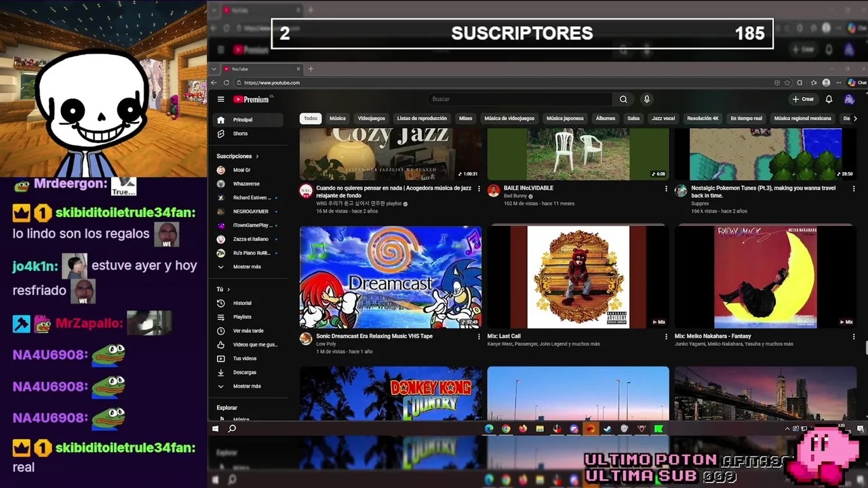This screenshot has width=868, height=488.
Task: Open Tus videos in the sidebar
Action: pyautogui.click(x=244, y=358)
